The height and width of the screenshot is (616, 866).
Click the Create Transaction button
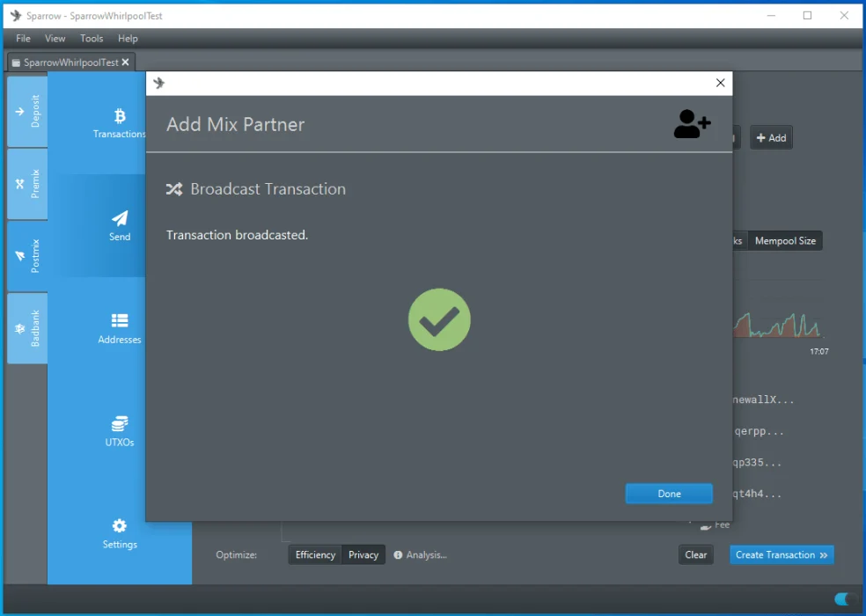(781, 555)
